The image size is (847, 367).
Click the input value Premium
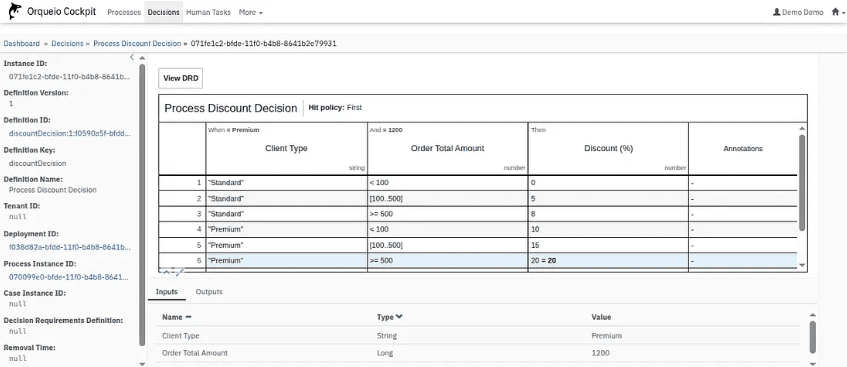tap(607, 336)
